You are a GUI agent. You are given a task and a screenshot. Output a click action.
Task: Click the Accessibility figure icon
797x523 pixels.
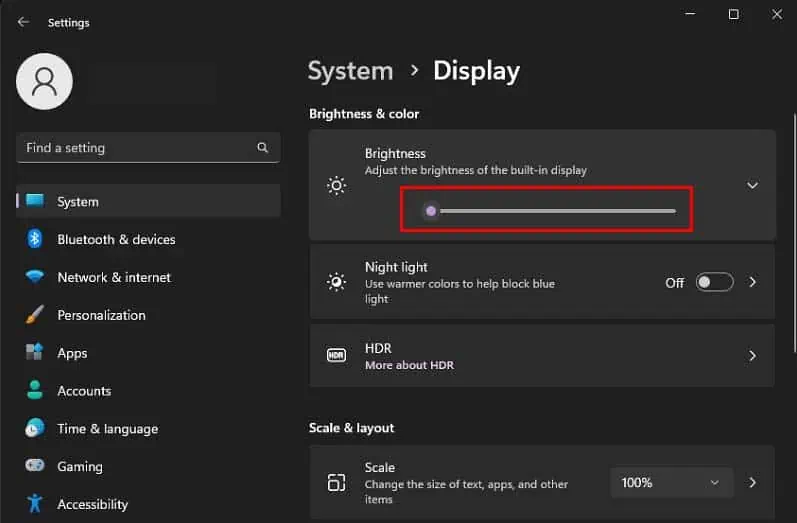35,504
